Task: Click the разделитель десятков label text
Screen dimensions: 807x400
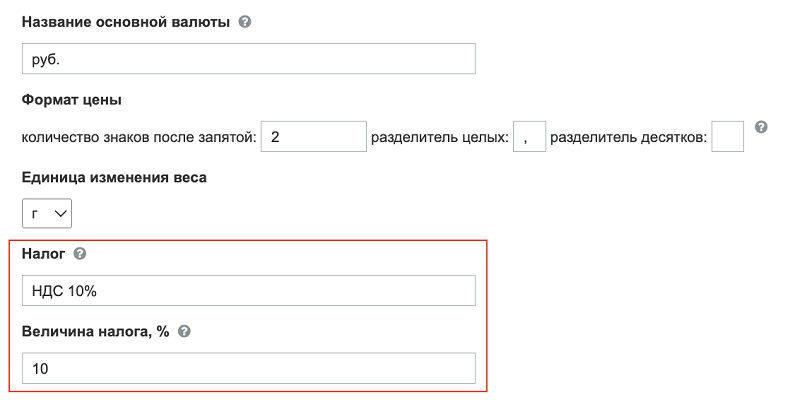Action: 628,138
